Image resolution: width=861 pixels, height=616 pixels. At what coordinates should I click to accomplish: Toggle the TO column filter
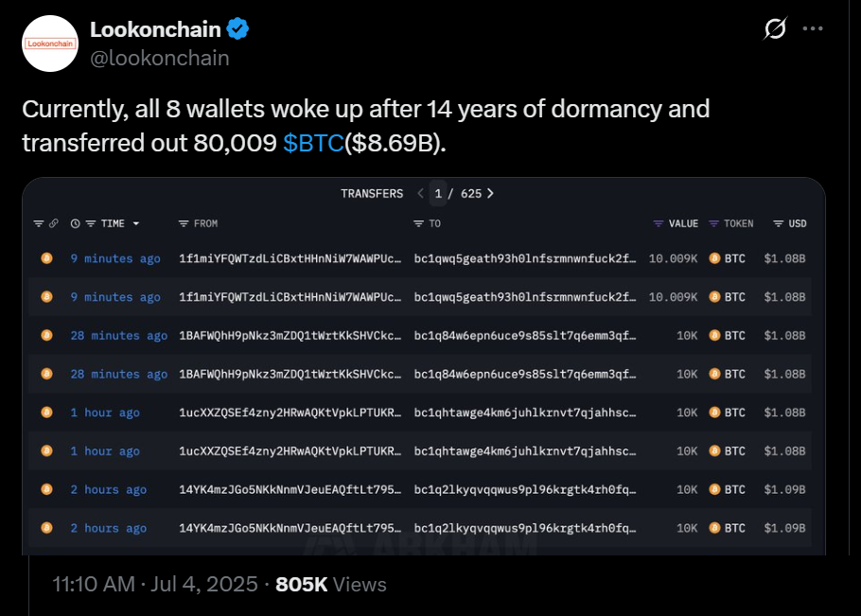[x=418, y=224]
